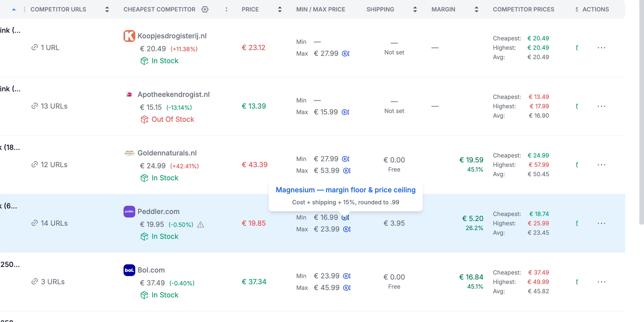Sort by Competitor URLs column
Viewport: 644px width, 322px height.
pos(107,9)
